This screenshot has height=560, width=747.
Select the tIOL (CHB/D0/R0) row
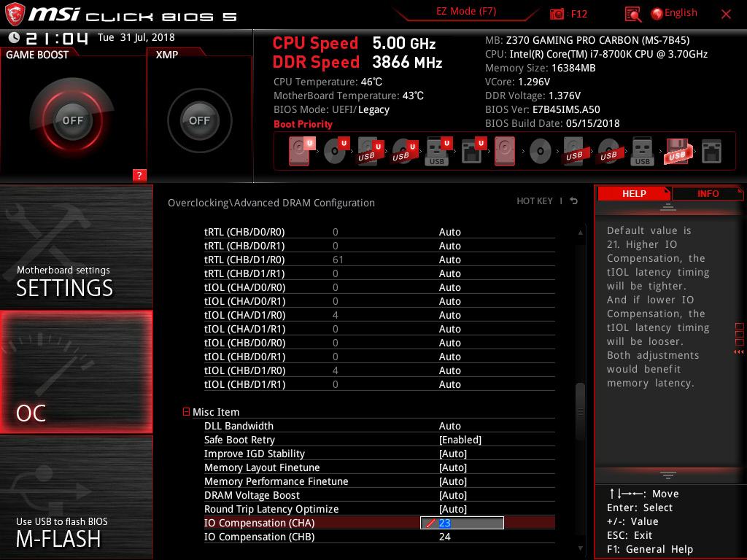[379, 343]
